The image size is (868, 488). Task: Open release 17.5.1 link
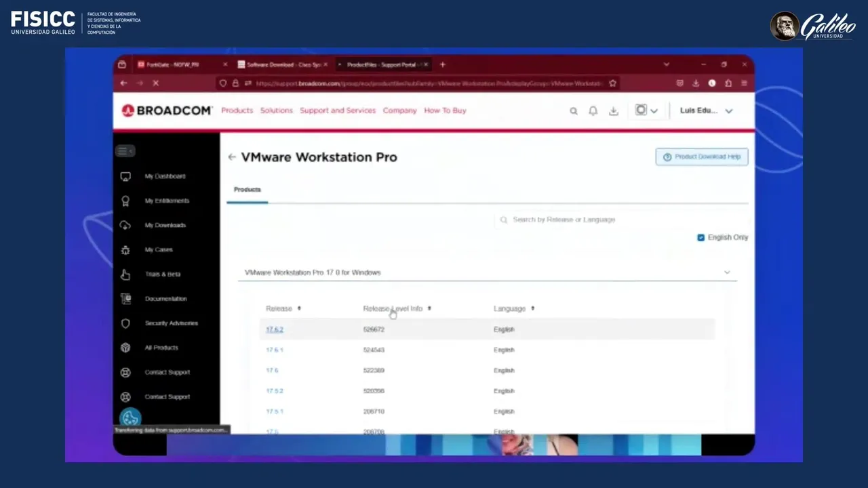[x=275, y=411]
